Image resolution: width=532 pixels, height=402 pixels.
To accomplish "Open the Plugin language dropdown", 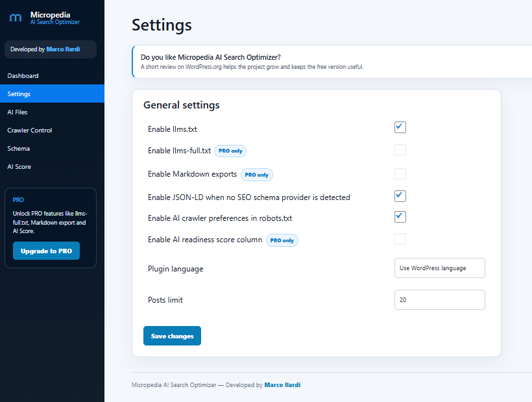I will (x=440, y=268).
